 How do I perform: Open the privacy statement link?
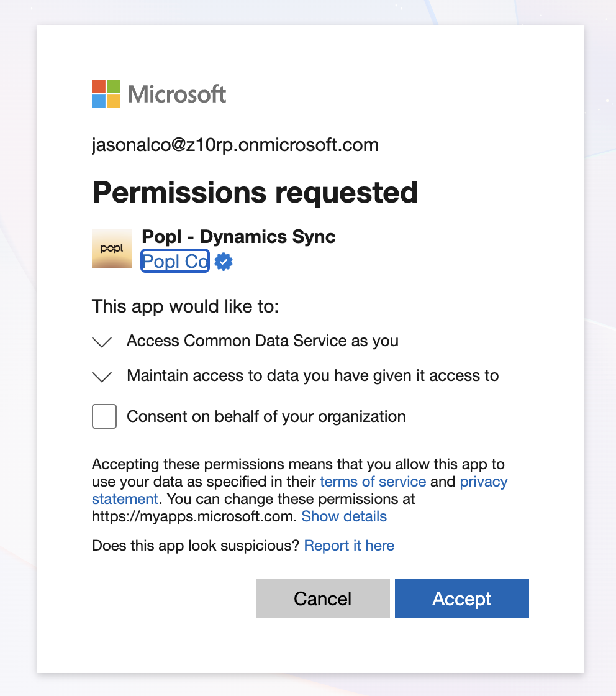(483, 482)
